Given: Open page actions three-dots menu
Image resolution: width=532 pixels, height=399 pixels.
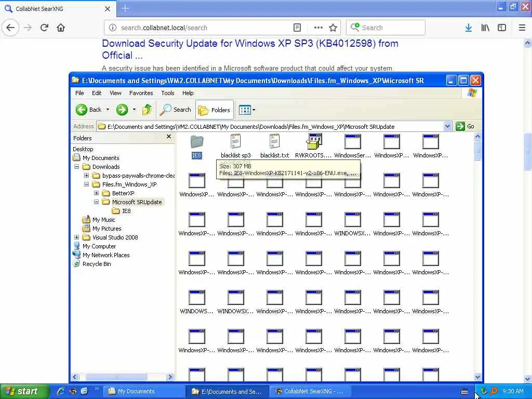Looking at the screenshot, I should (318, 28).
